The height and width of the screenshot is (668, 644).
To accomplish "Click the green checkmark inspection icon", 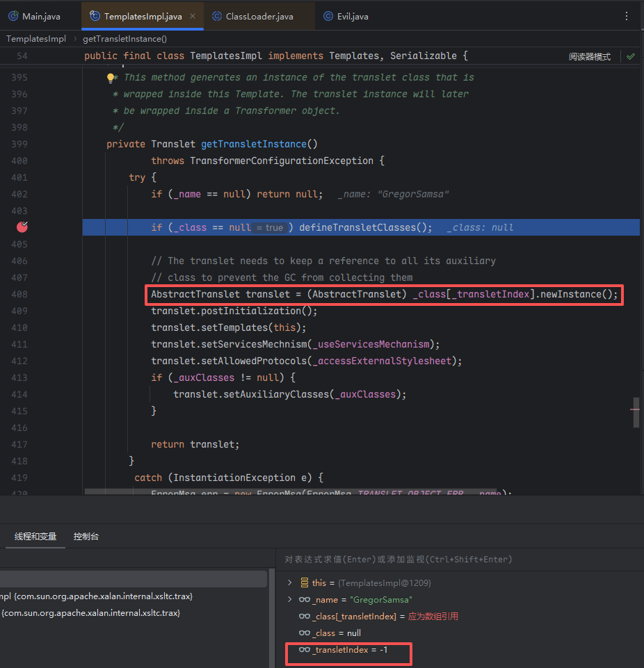I will [631, 56].
